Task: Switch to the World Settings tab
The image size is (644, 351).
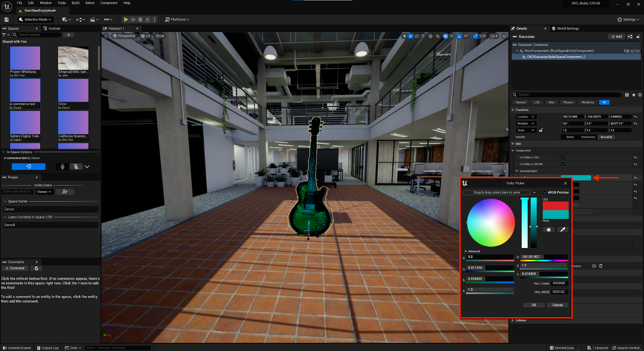Action: pos(568,29)
